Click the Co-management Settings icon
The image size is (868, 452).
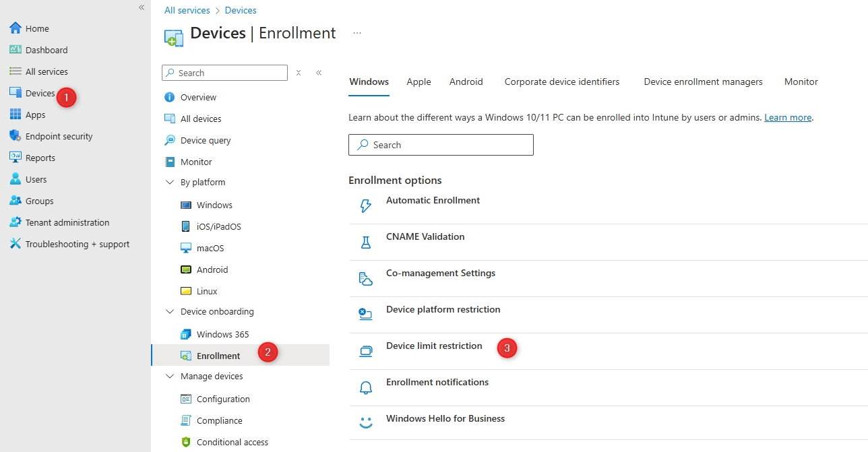pos(366,279)
